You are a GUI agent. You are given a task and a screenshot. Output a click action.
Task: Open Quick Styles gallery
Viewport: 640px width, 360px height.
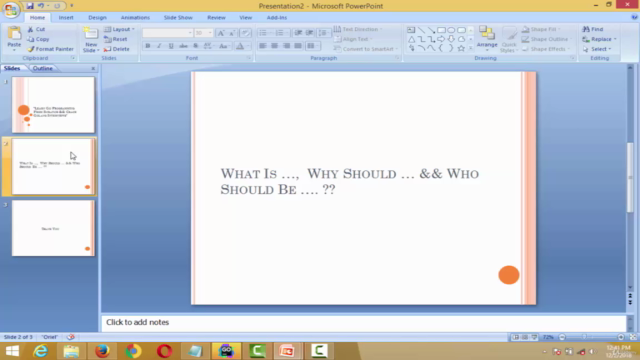[509, 40]
